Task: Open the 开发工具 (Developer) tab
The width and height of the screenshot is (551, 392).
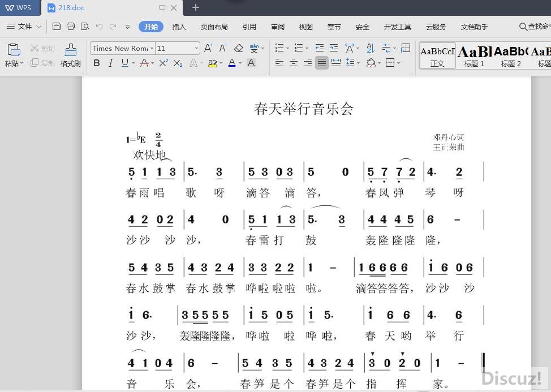Action: tap(398, 27)
